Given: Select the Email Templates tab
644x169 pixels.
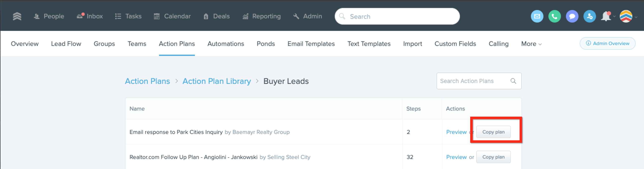Looking at the screenshot, I should (x=311, y=44).
